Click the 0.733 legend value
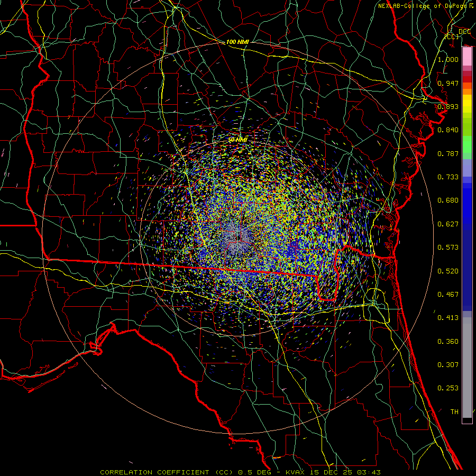This screenshot has height=476, width=476. tap(448, 177)
